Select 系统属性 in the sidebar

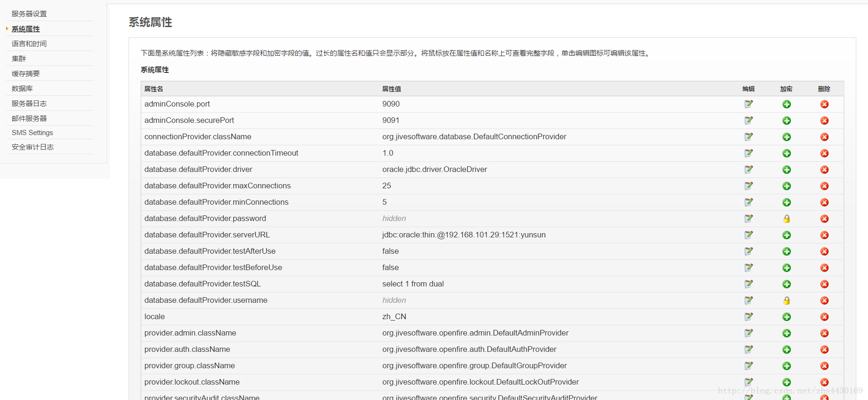[x=26, y=29]
